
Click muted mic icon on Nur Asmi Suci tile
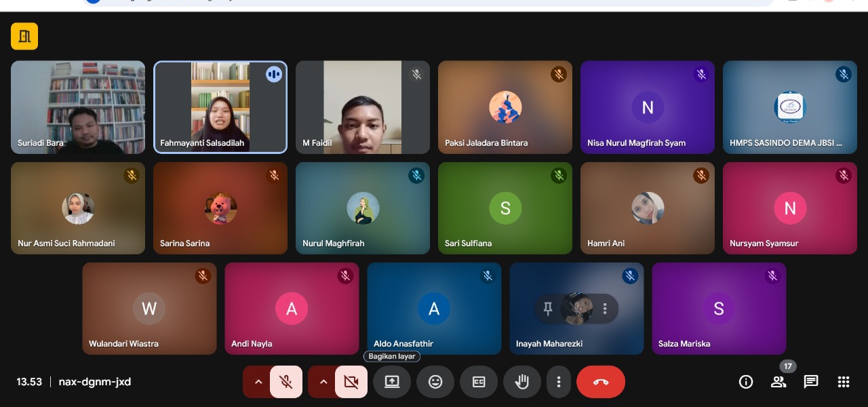coord(132,176)
